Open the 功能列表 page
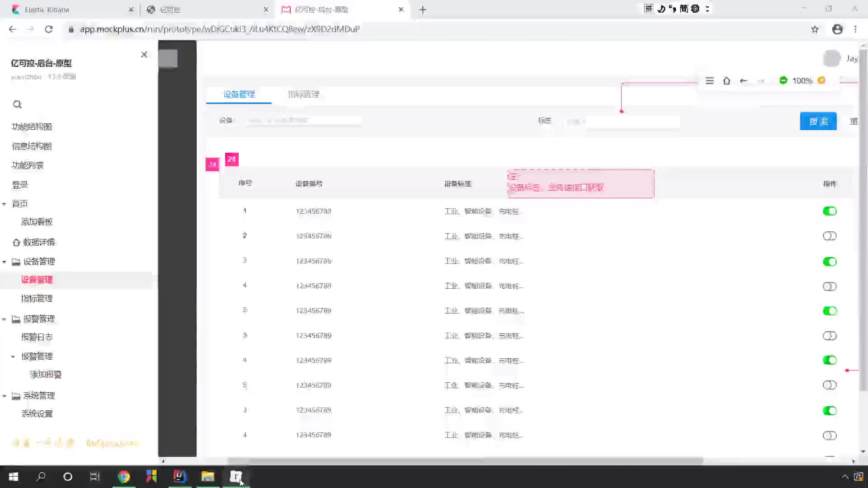868x488 pixels. point(27,165)
